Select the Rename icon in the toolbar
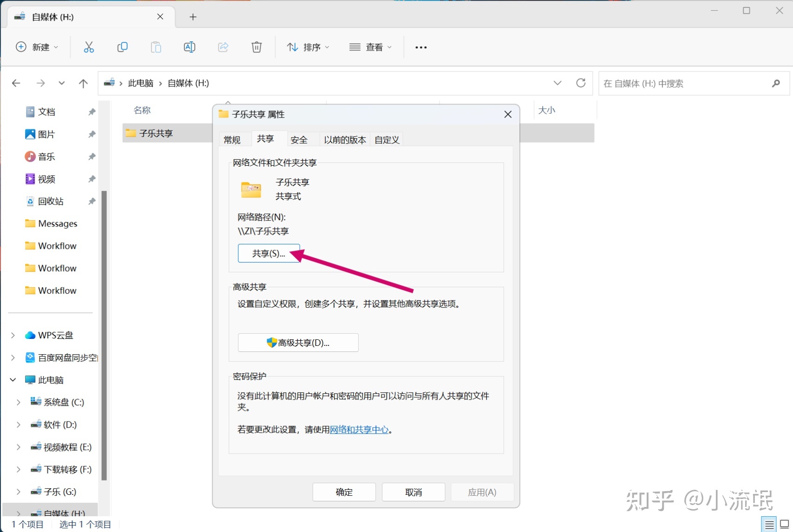Screen dimensions: 793x532 pos(189,47)
